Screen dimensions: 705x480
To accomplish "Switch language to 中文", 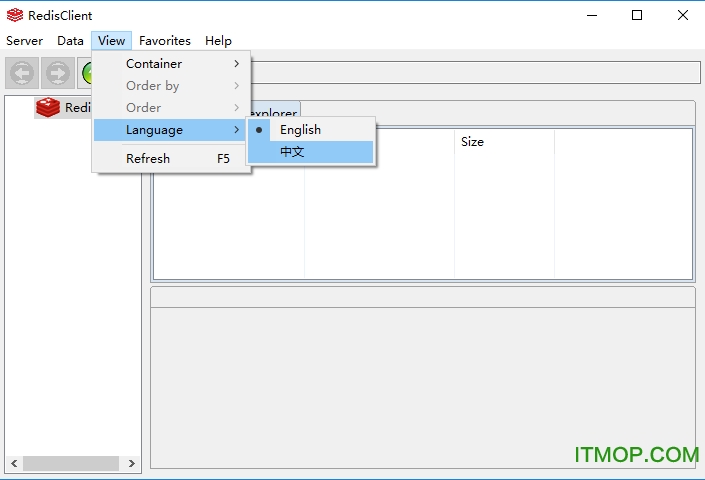I will [x=292, y=152].
